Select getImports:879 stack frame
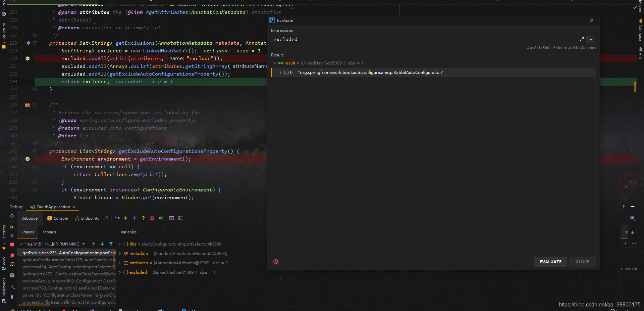This screenshot has width=644, height=311. pos(67,274)
